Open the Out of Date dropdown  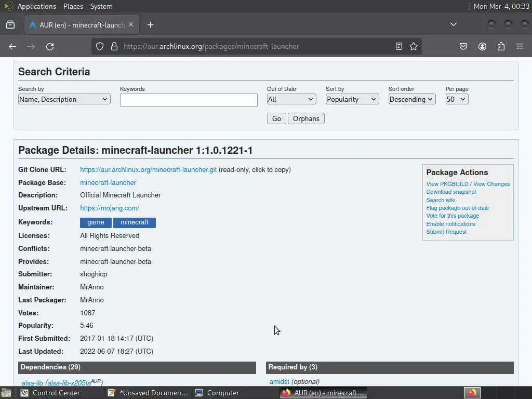291,99
